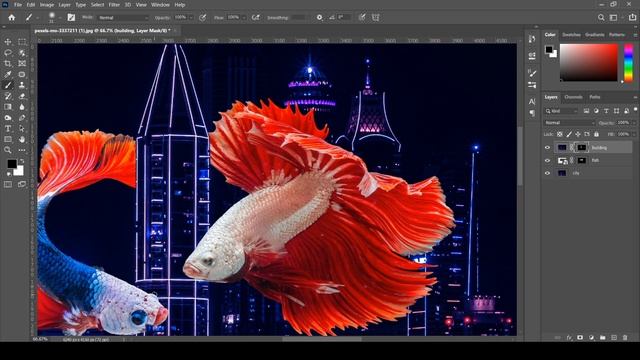Open the Workspace switcher icon
This screenshot has height=360, width=640.
click(x=613, y=18)
